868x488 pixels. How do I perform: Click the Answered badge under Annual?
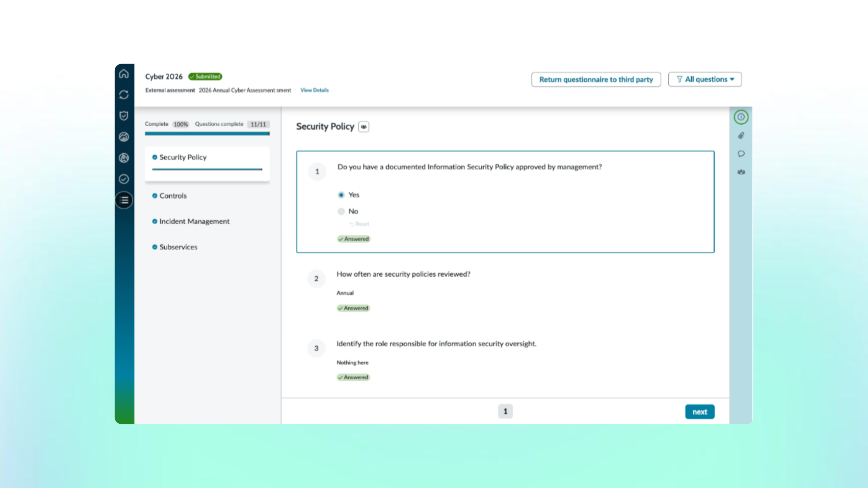(353, 308)
